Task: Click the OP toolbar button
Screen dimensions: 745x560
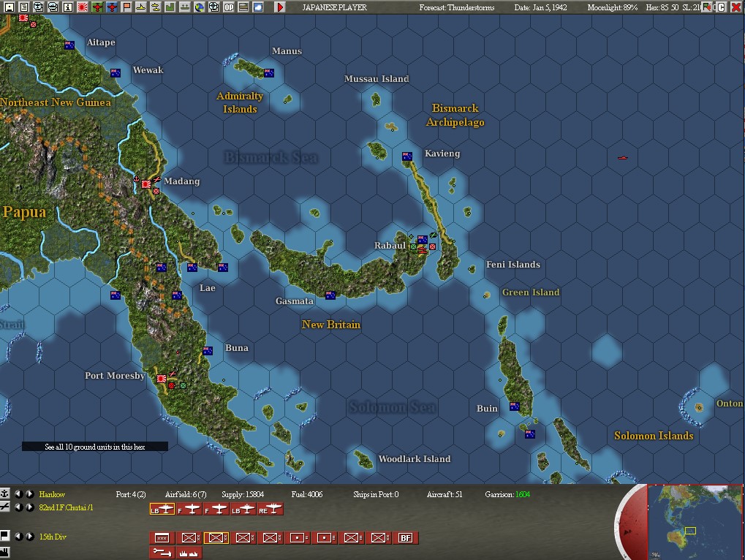Action: [x=229, y=7]
